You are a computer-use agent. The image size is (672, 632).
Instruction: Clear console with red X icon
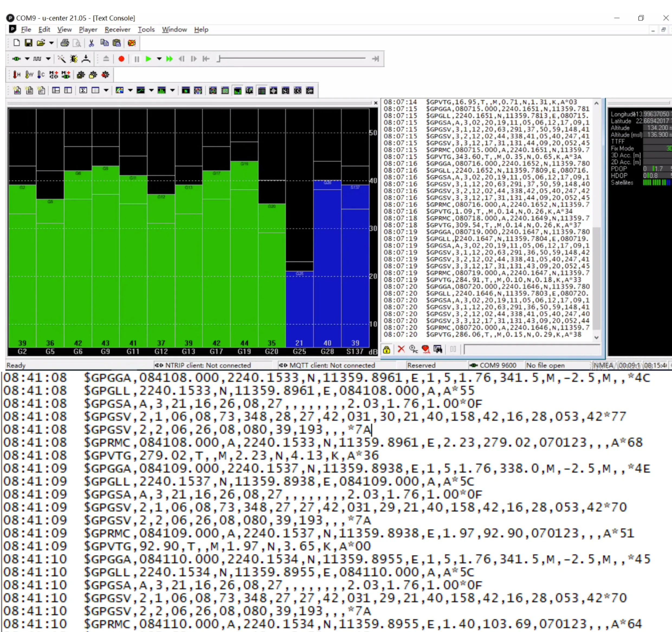(x=401, y=349)
